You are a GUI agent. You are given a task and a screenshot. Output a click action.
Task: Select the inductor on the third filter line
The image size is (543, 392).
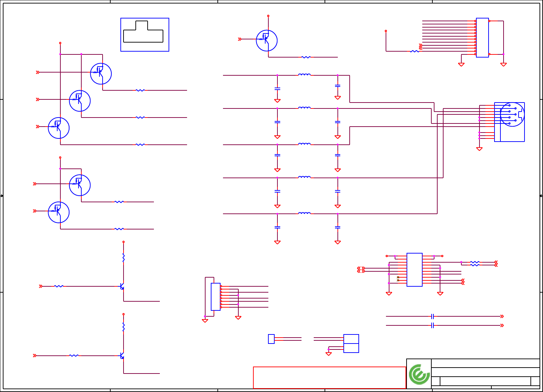click(x=304, y=144)
